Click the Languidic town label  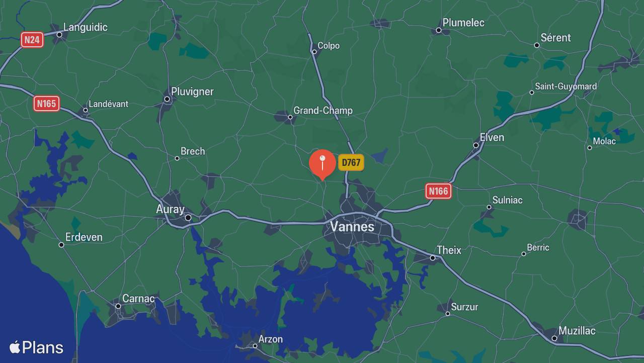pos(86,27)
